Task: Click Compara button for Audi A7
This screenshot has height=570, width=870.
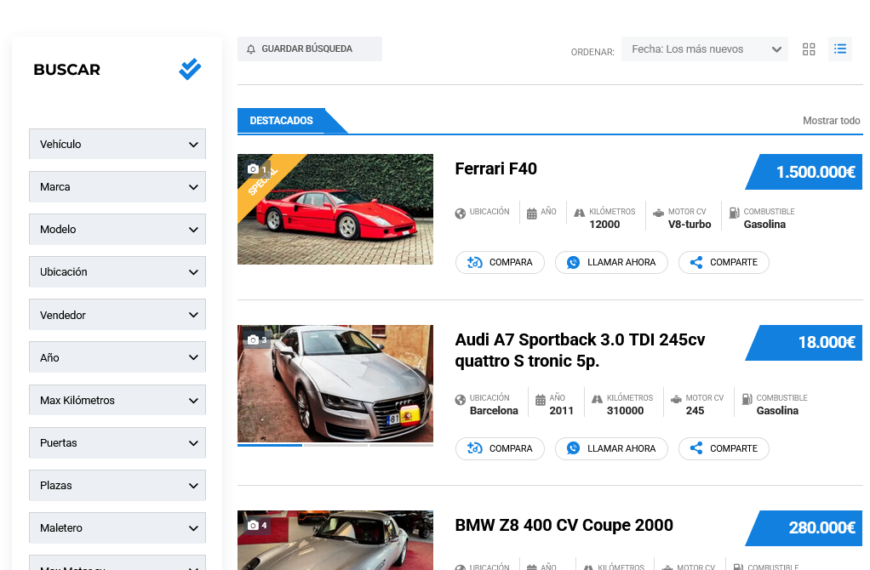Action: click(x=500, y=448)
